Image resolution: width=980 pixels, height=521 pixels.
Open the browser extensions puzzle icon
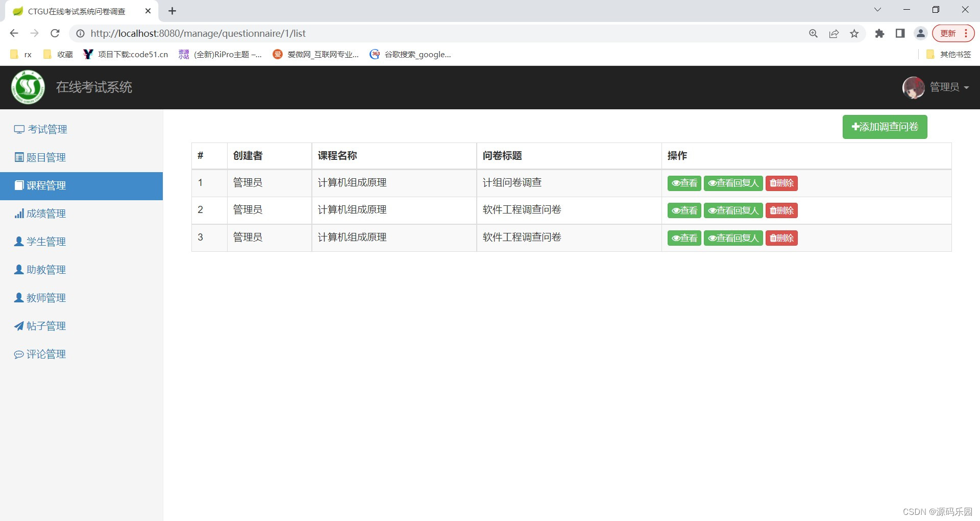tap(880, 33)
